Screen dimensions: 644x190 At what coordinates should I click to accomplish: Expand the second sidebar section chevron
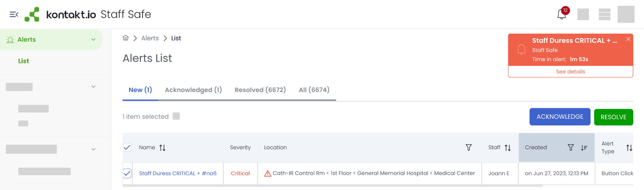pos(93,87)
